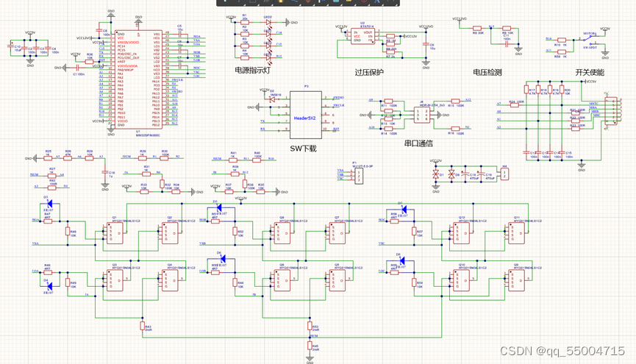Viewport: 636px width, 364px height.
Task: Select shunt resistor R43 2mR
Action: (x=143, y=326)
